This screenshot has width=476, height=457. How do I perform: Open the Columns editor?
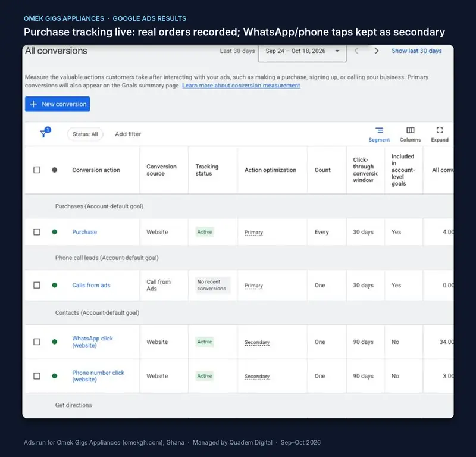coord(410,134)
